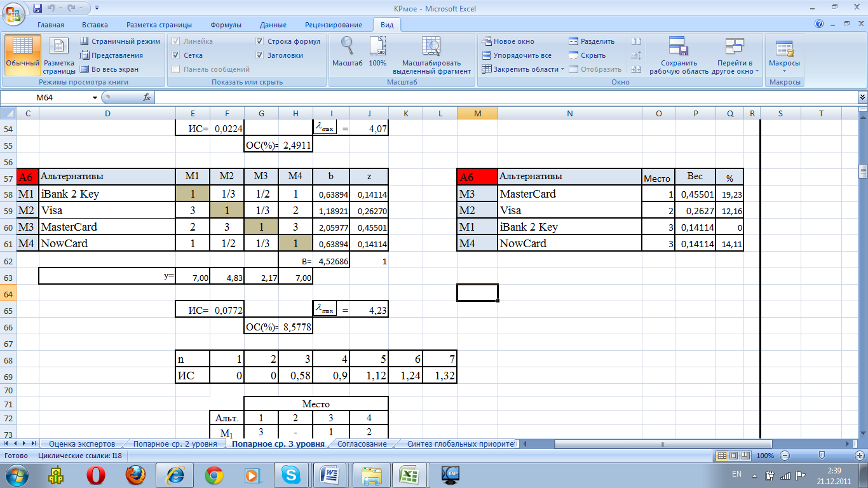Select cell containing MasterCard in column N
This screenshot has height=488, width=868.
[x=569, y=194]
